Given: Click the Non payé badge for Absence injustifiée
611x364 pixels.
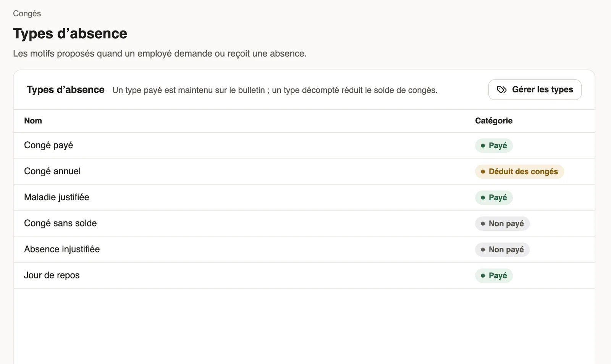Looking at the screenshot, I should coord(502,249).
